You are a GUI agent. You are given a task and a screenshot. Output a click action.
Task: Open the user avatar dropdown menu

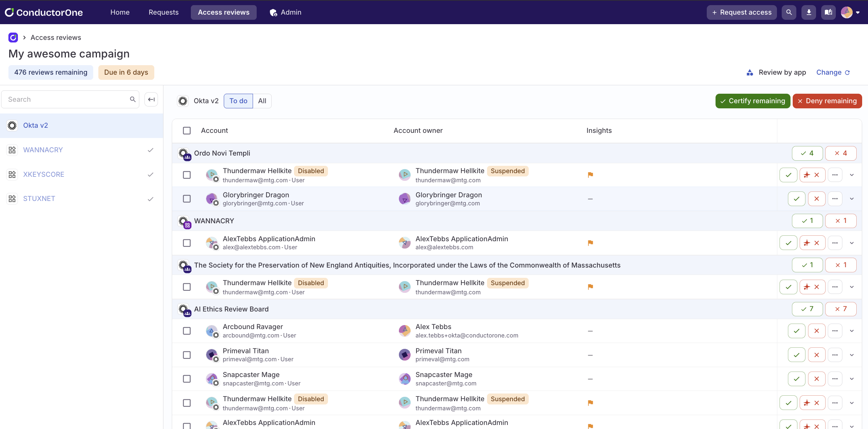[849, 12]
